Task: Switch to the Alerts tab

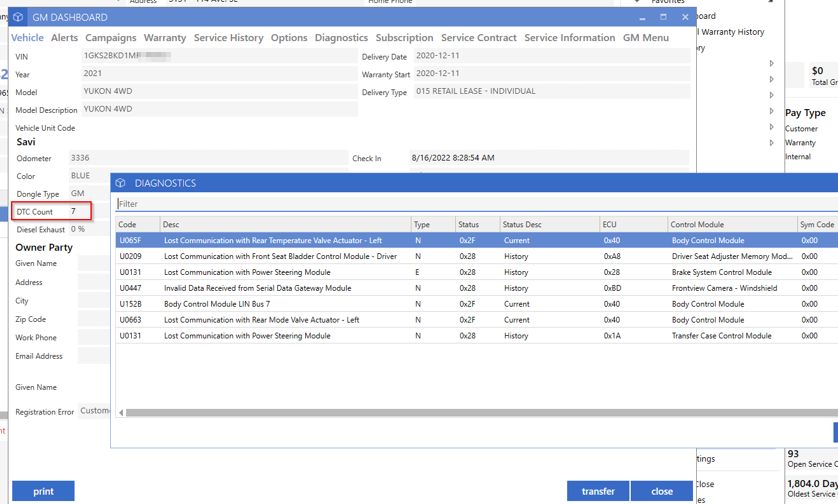Action: click(64, 37)
